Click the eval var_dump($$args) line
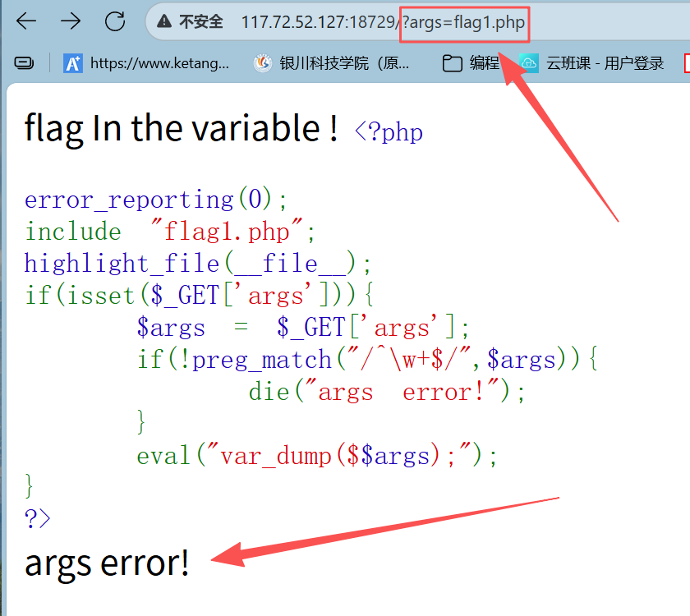The width and height of the screenshot is (690, 616). tap(317, 455)
